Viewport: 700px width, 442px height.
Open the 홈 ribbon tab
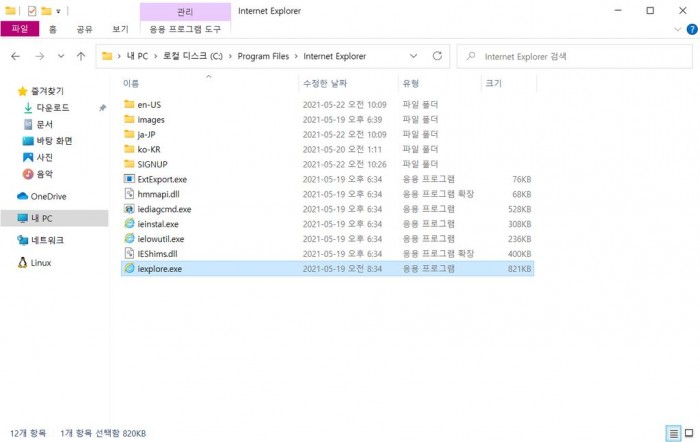click(x=53, y=29)
